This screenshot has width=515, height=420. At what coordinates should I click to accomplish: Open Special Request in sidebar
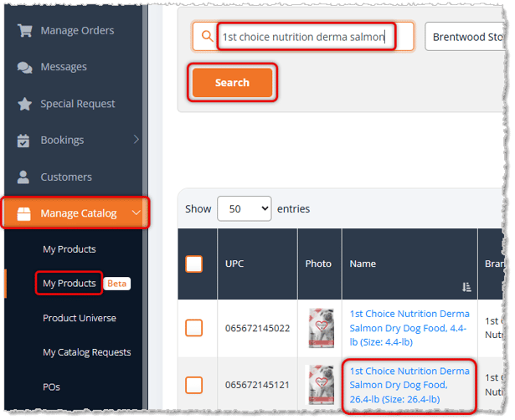pos(78,104)
